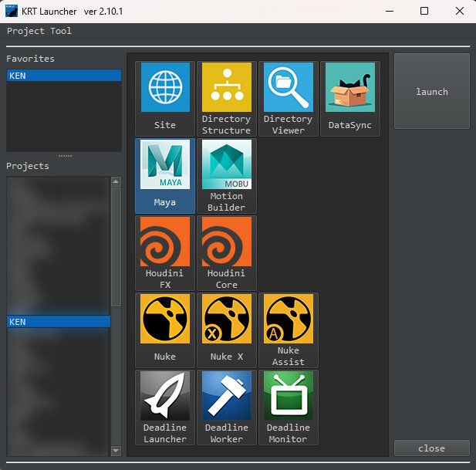Open the Tool menu
The image size is (476, 470).
(61, 31)
